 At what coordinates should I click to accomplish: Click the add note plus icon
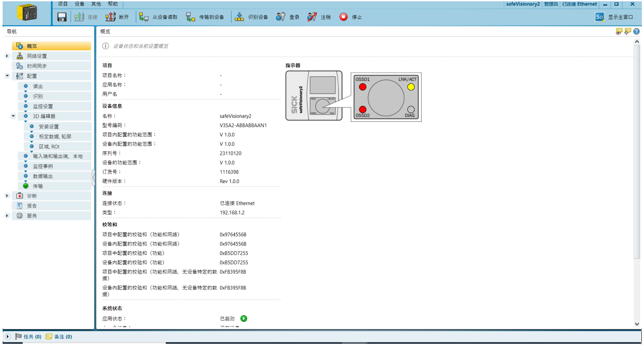(x=627, y=31)
